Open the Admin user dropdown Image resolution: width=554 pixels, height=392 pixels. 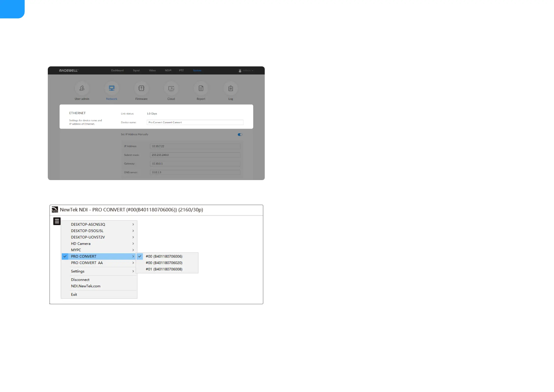tap(246, 71)
